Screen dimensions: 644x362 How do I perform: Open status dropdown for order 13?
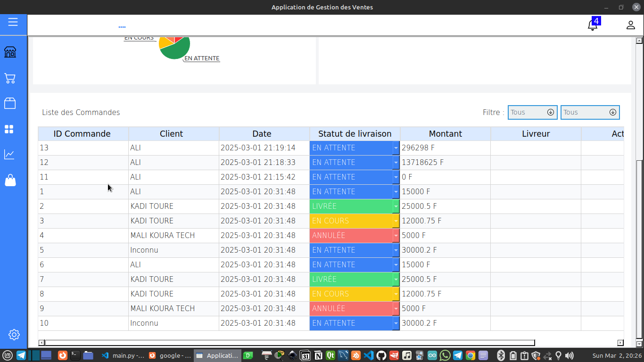(396, 148)
